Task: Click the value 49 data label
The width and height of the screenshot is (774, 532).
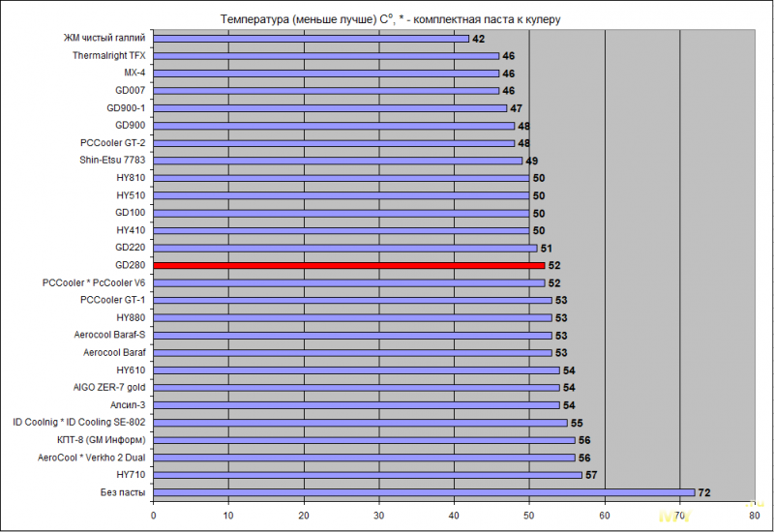Action: point(531,161)
